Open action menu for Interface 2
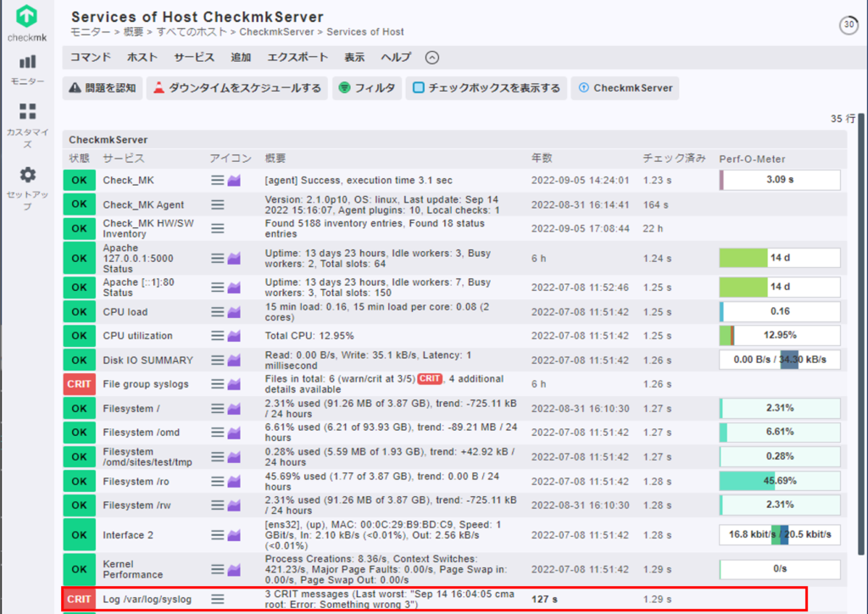Viewport: 868px width, 614px height. click(218, 535)
